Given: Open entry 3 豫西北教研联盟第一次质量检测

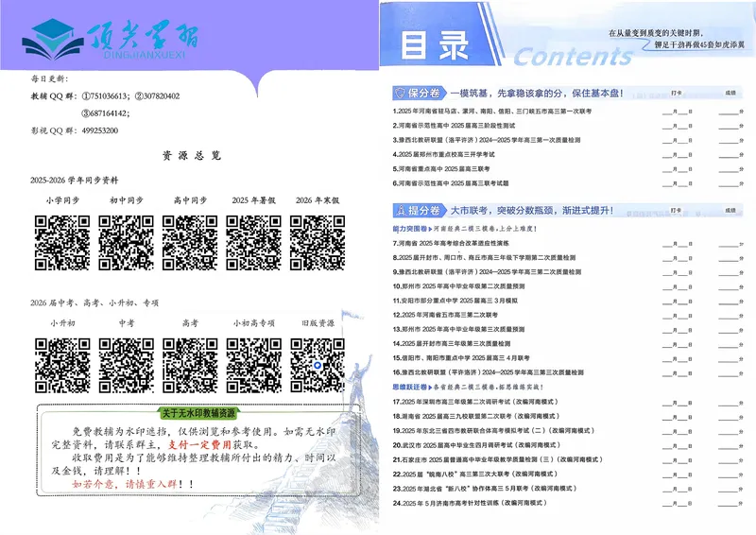Looking at the screenshot, I should [487, 140].
